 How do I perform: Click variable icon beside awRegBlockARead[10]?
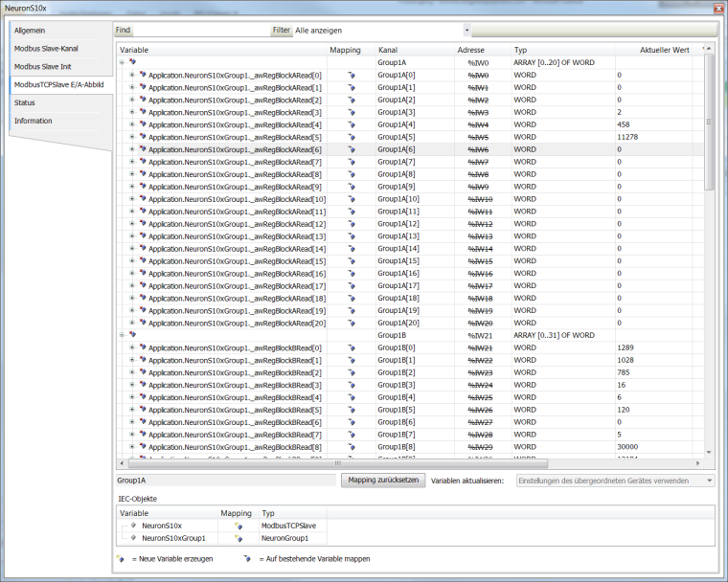[143, 199]
